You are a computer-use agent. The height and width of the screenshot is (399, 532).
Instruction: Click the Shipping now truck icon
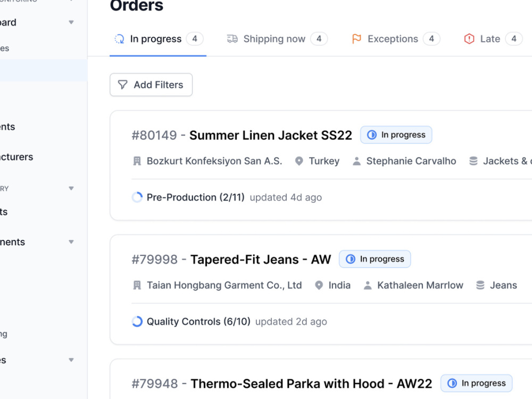232,39
